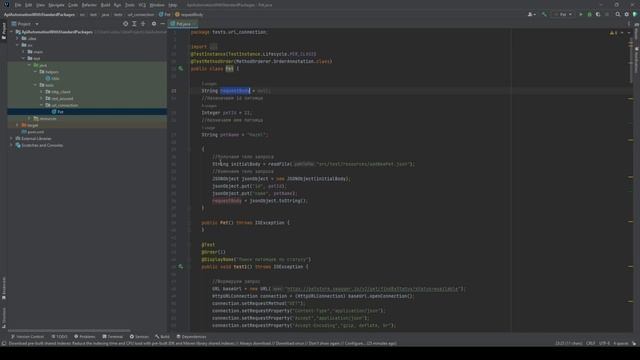Click the locate-file target icon in Project panel
The image size is (640, 360).
click(125, 24)
